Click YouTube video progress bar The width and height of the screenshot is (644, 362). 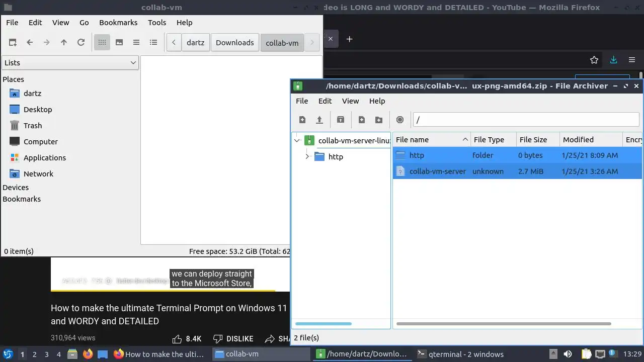(x=170, y=291)
